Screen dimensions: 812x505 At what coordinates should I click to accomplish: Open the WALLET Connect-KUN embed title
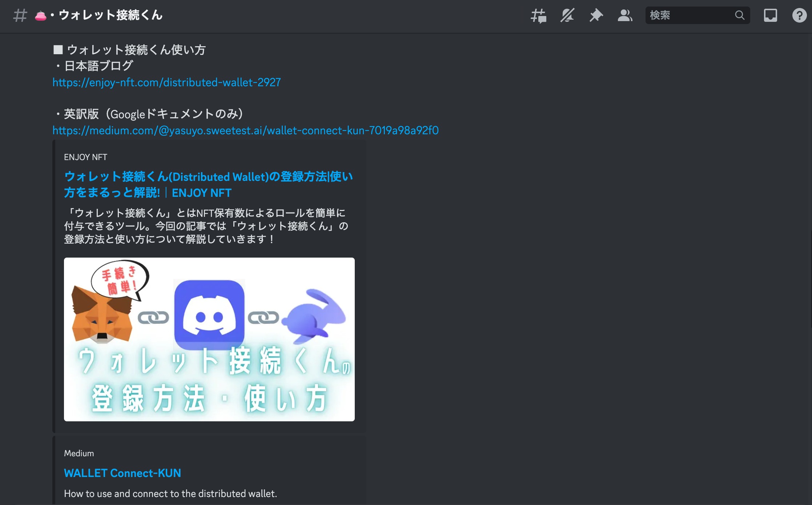tap(122, 473)
